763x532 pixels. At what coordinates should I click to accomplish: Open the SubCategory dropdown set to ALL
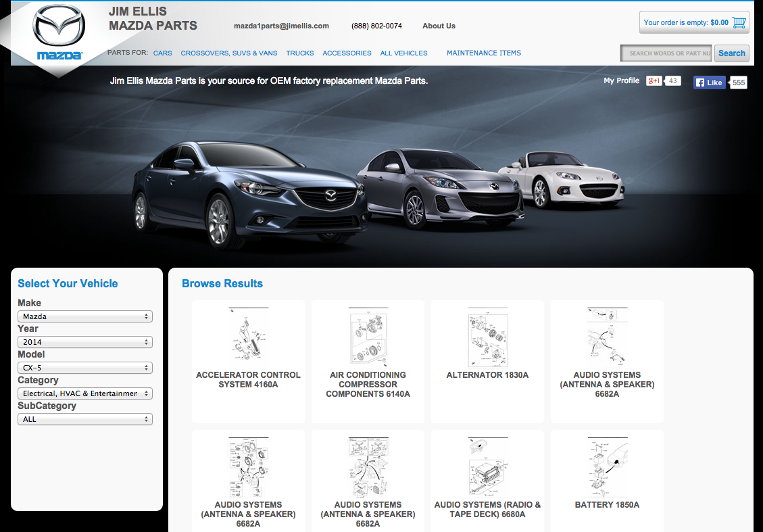[x=84, y=418]
